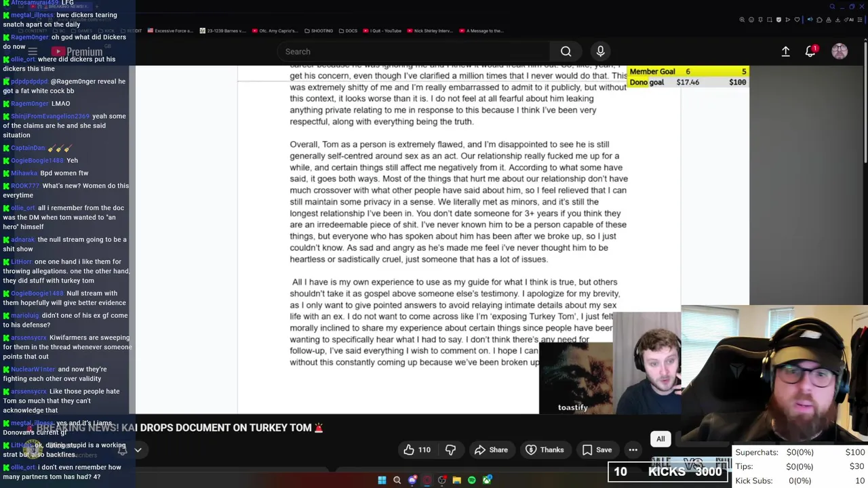Open the browser AI toolbar icon
The image size is (868, 488).
pyautogui.click(x=848, y=20)
